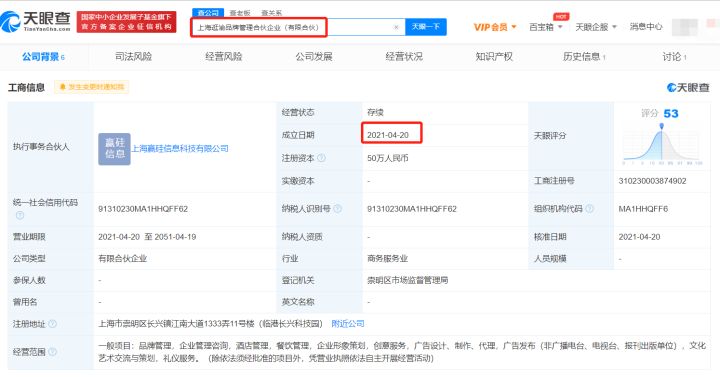The width and height of the screenshot is (720, 377).
Task: Click the 工商注册号 value 310230003874902
Action: pos(652,181)
